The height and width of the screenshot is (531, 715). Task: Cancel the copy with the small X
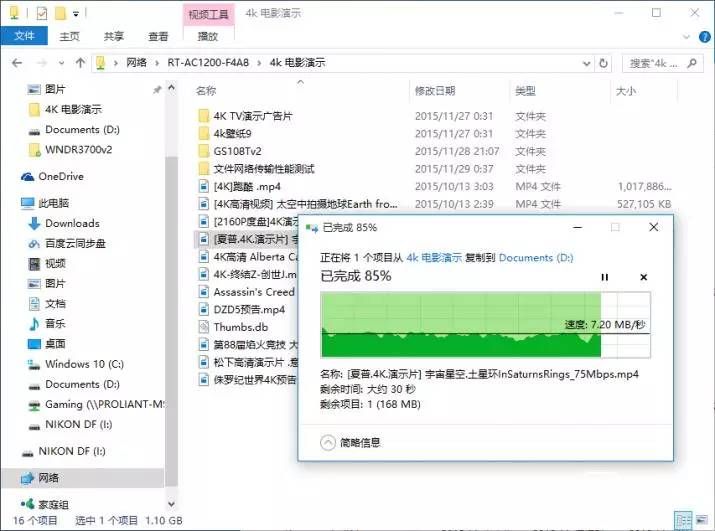click(x=643, y=277)
